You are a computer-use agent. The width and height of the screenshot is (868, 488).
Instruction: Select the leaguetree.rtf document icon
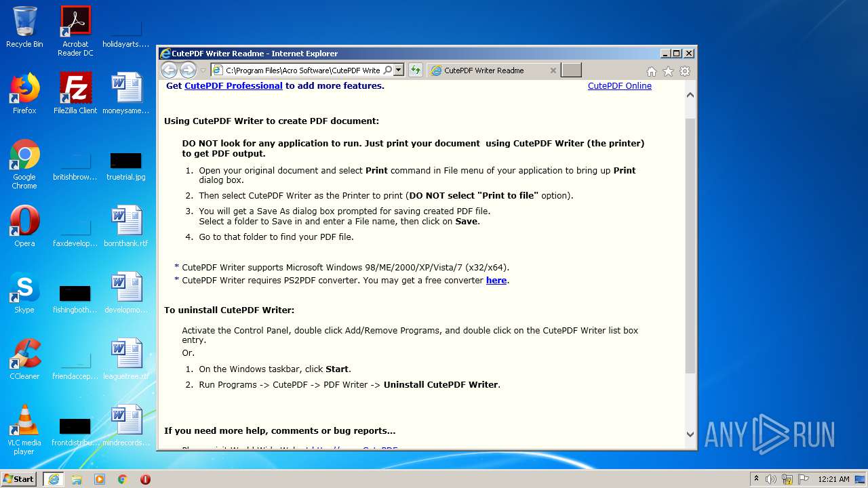click(126, 359)
